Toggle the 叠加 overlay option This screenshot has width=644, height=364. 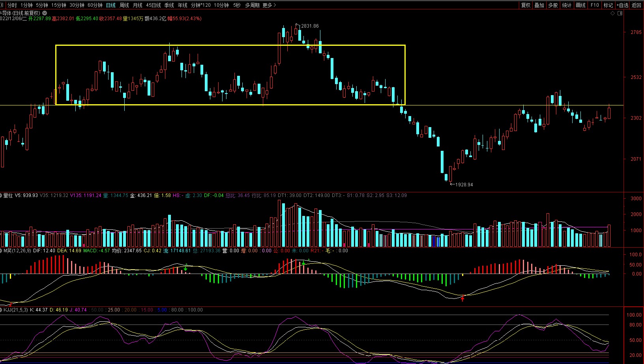coord(539,5)
